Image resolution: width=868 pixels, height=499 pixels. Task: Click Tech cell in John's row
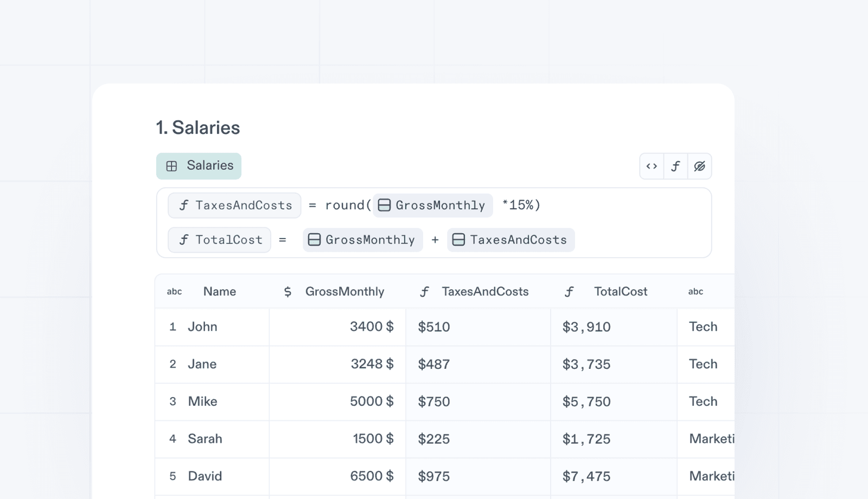coord(706,327)
